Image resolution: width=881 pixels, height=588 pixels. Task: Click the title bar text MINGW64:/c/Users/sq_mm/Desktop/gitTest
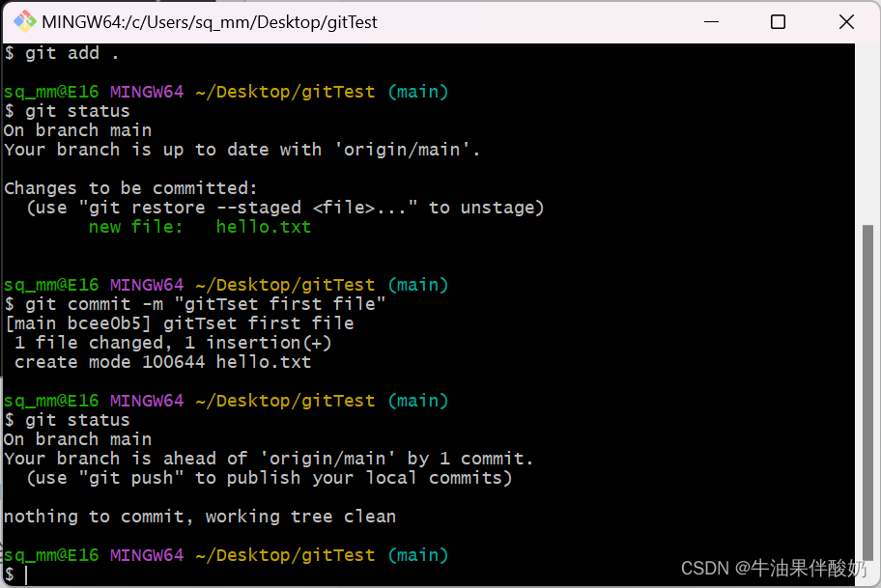[210, 22]
